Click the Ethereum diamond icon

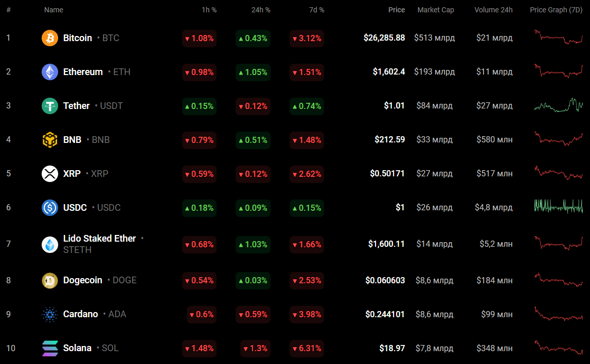click(50, 72)
